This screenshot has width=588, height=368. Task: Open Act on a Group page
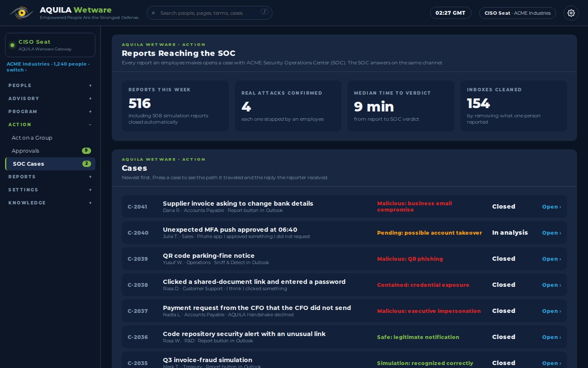click(x=50, y=138)
